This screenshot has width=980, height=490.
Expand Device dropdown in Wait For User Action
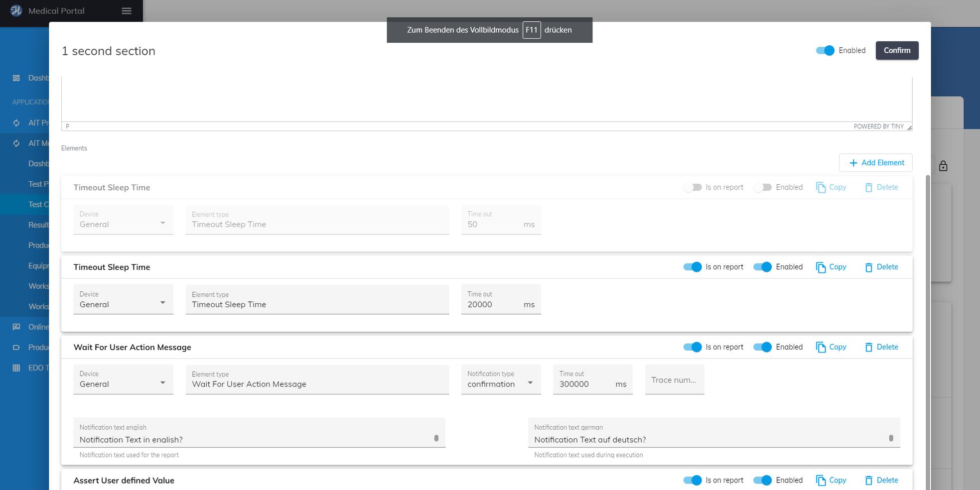tap(123, 383)
